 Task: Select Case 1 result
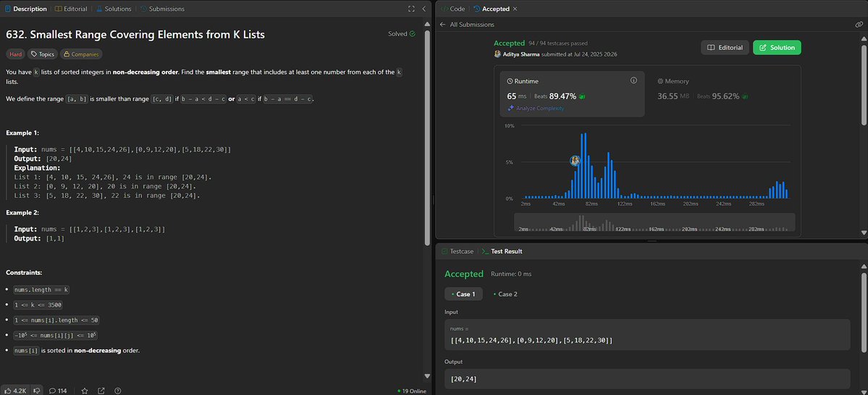(464, 294)
